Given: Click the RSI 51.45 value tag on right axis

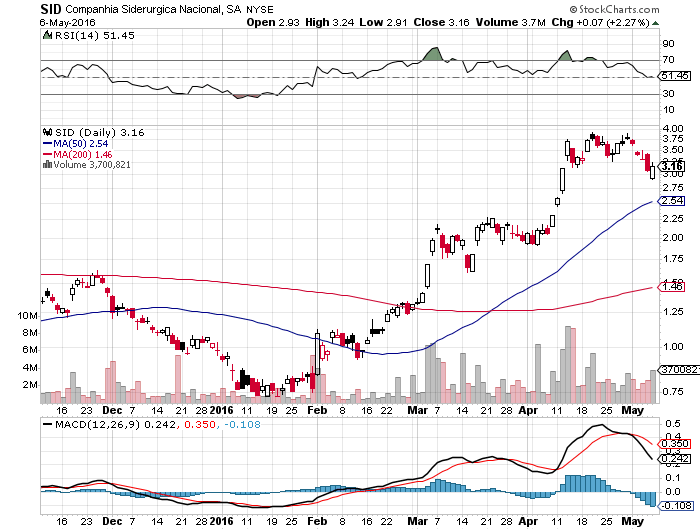Looking at the screenshot, I should (675, 76).
